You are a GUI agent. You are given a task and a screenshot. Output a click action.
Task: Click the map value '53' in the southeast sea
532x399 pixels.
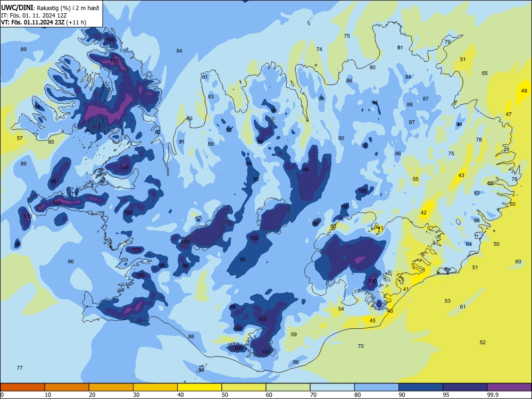pyautogui.click(x=447, y=301)
